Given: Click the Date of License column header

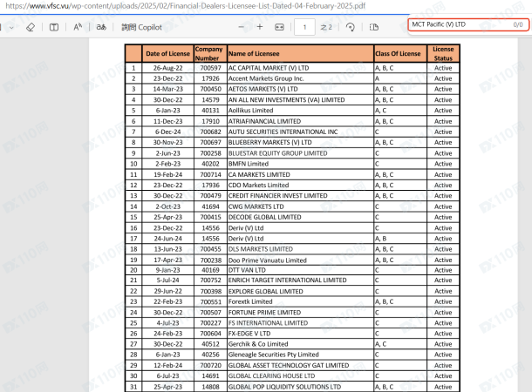Looking at the screenshot, I should [168, 53].
